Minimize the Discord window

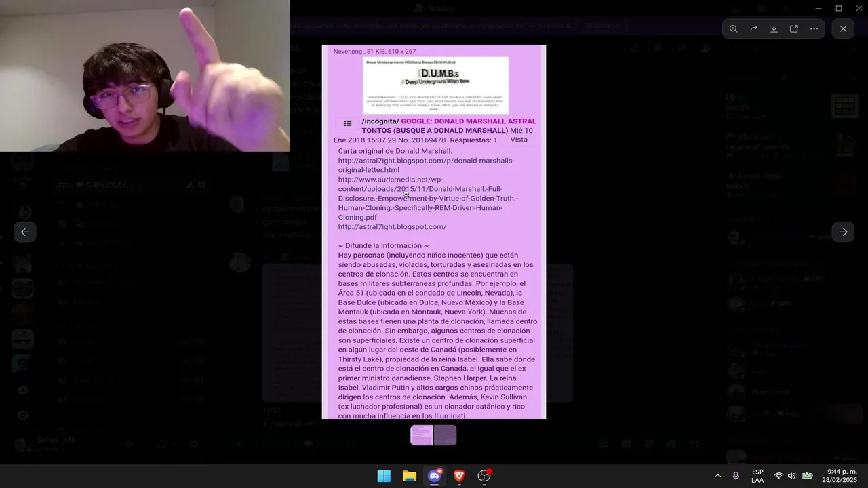pyautogui.click(x=818, y=8)
